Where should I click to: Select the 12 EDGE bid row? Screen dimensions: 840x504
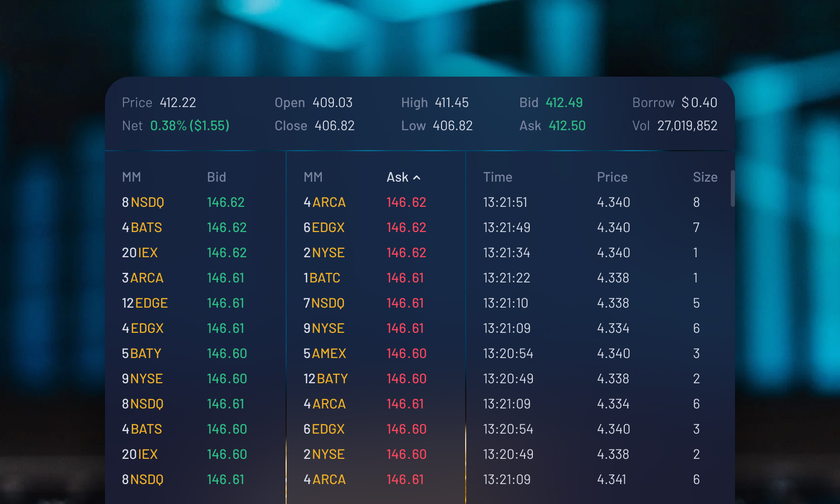click(x=195, y=303)
